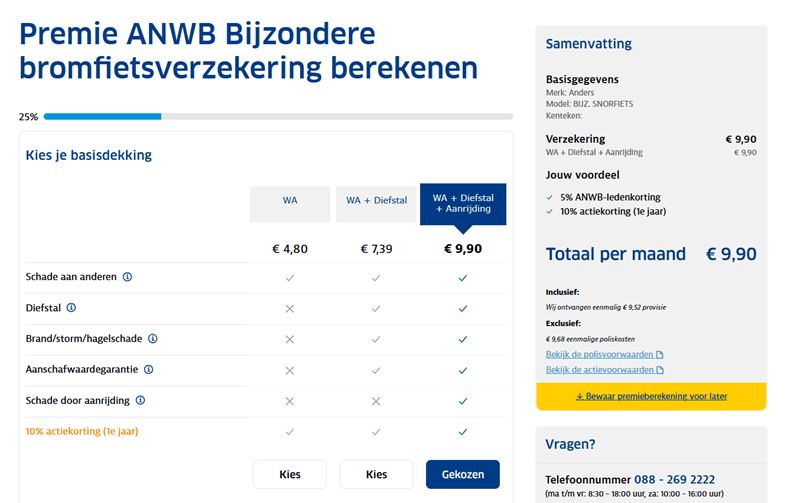Click 10% actiekorting (1e jaar) in Samenvatting
Screen dimensions: 800x503
tap(613, 211)
